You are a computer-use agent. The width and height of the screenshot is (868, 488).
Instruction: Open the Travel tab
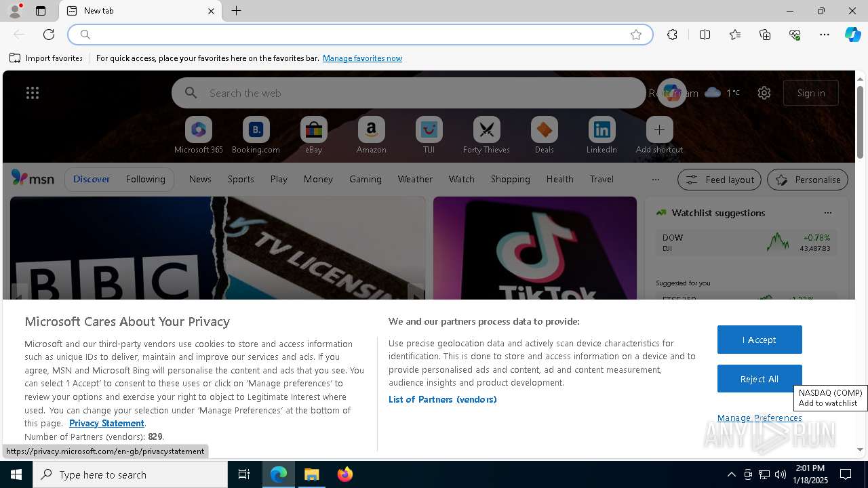point(601,179)
